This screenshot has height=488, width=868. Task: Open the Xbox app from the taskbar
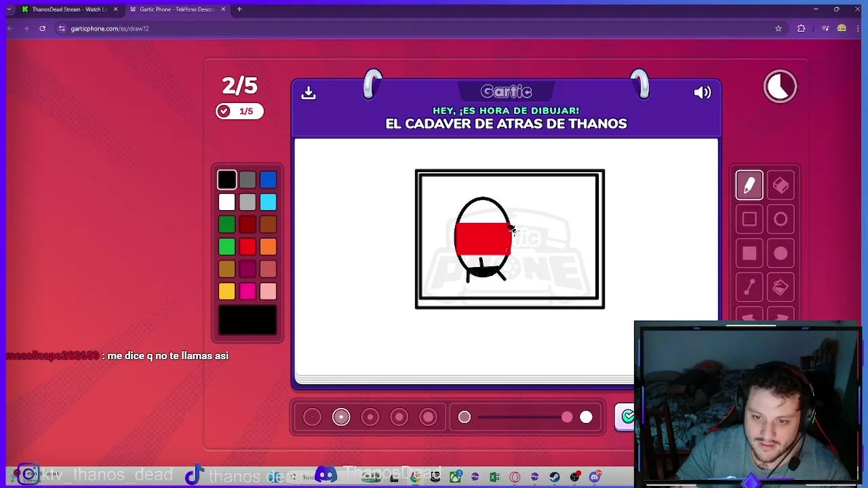455,477
